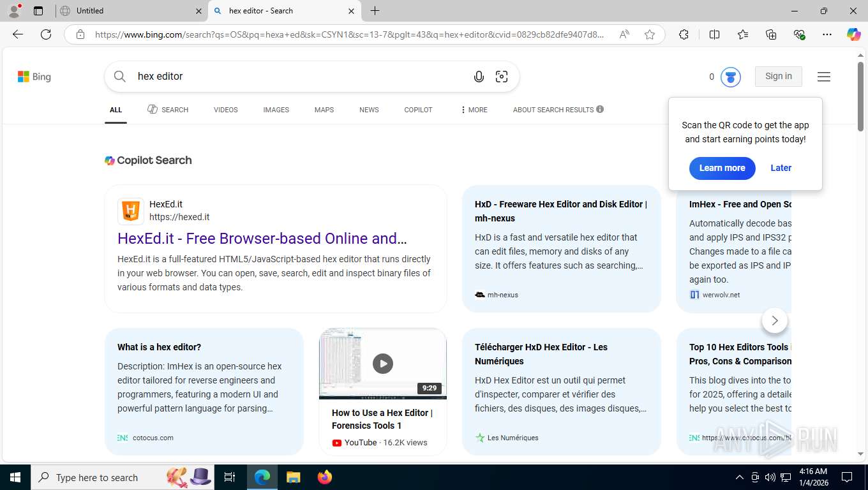Open the Rewards medal icon
This screenshot has height=490, width=868.
tap(731, 77)
